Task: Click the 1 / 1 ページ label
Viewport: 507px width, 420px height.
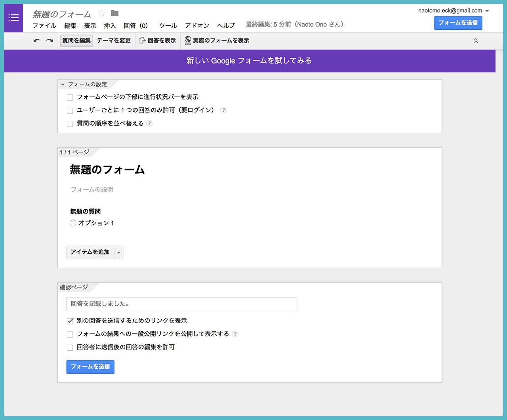Action: pyautogui.click(x=74, y=152)
